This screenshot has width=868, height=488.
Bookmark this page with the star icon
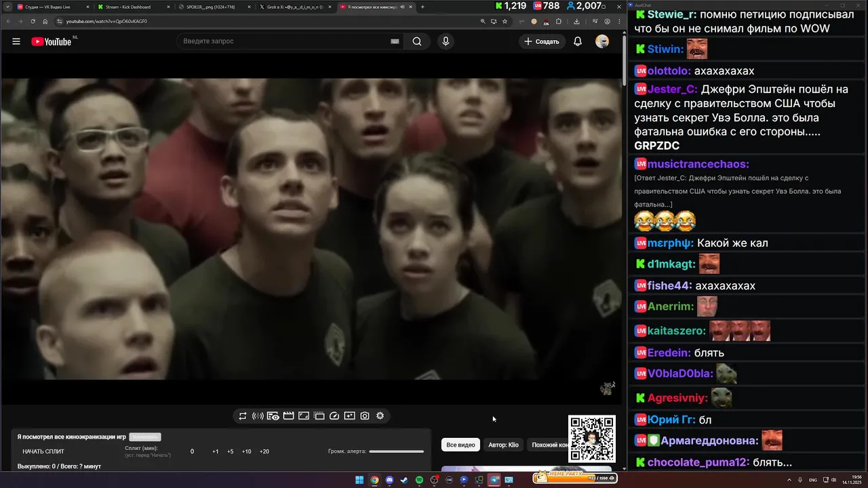[x=505, y=21]
